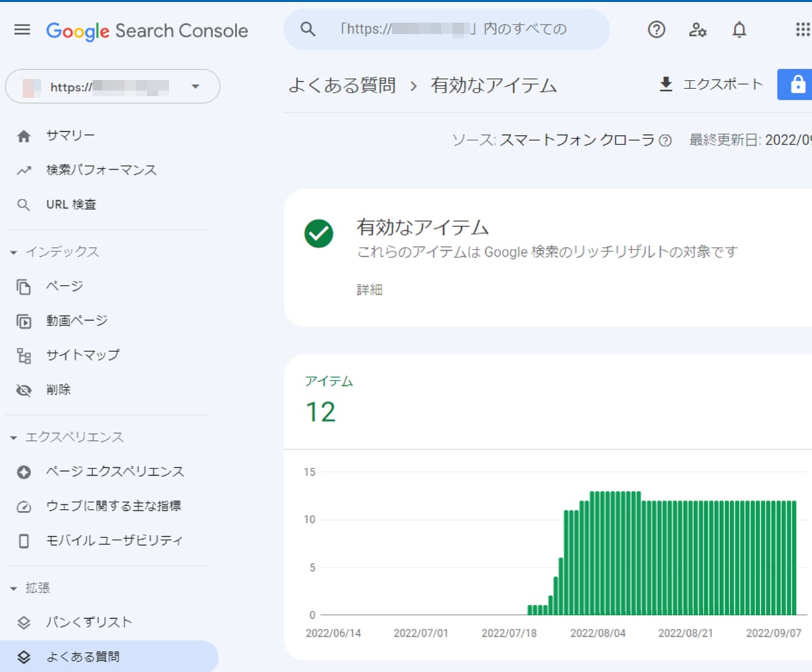The image size is (812, 672).
Task: Click help icon next to スマートフォン クローラ
Action: [x=665, y=140]
